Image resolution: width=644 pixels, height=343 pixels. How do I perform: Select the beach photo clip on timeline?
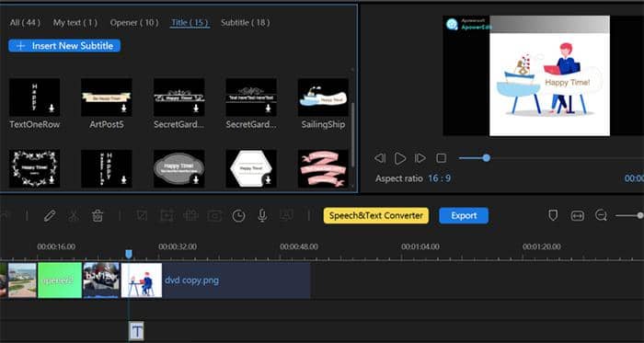pos(22,280)
